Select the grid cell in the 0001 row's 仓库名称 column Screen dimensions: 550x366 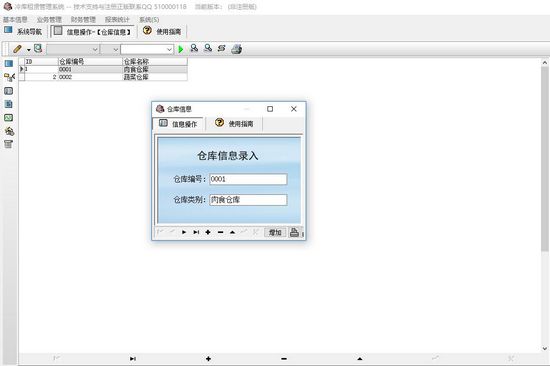point(155,69)
